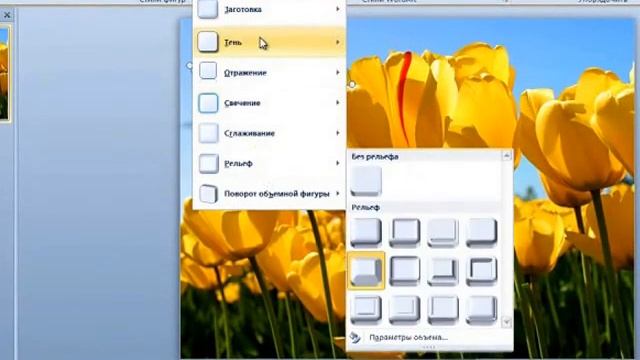Click the picture's selection handle near tulip petals
Image resolution: width=640 pixels, height=360 pixels.
pos(352,84)
